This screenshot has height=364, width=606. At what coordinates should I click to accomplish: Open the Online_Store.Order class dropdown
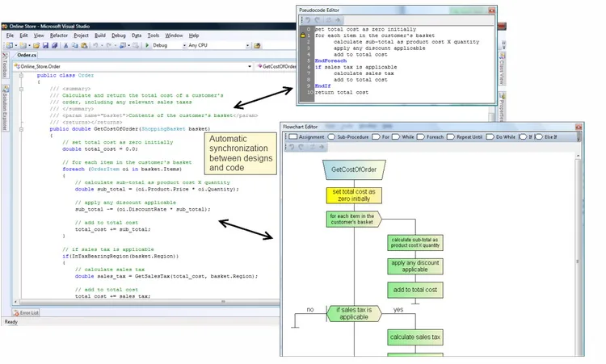250,66
